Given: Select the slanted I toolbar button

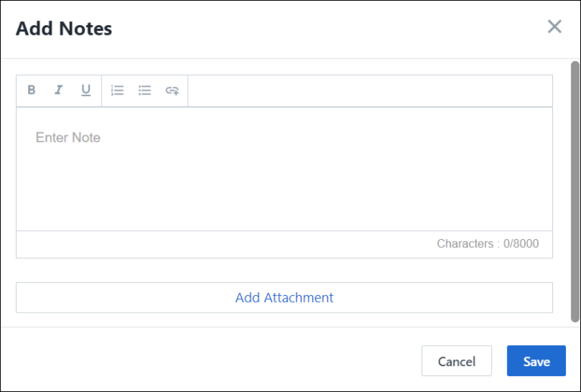Looking at the screenshot, I should pyautogui.click(x=58, y=91).
